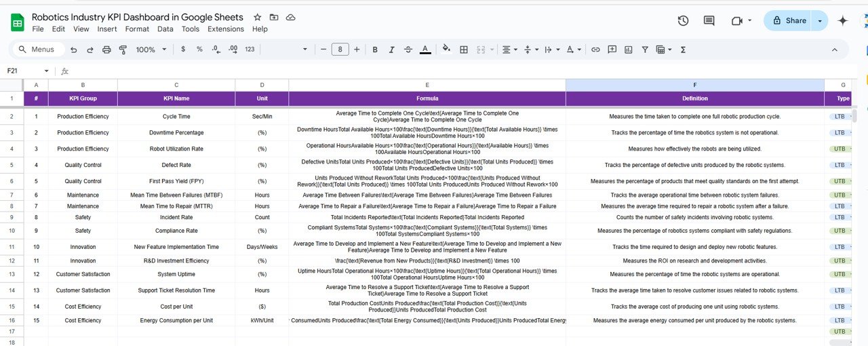Star this spreadsheet
This screenshot has height=346, width=868.
pyautogui.click(x=257, y=17)
